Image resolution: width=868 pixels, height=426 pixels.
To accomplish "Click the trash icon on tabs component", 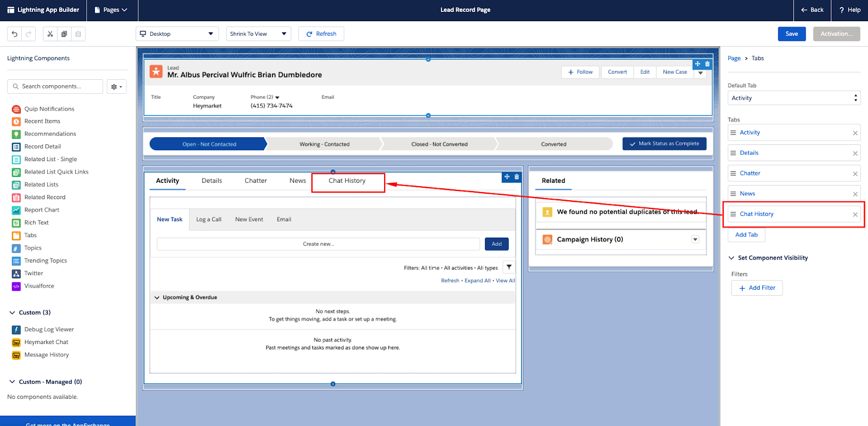I will 516,177.
